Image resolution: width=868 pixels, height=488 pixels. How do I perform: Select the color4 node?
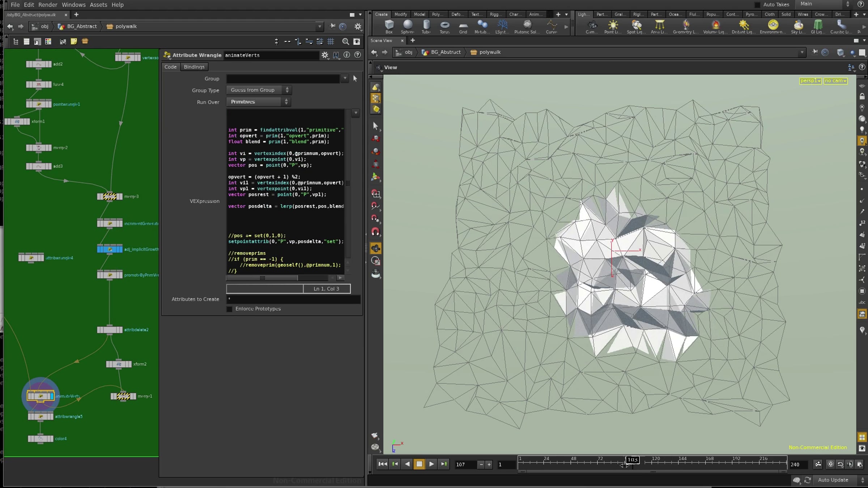(41, 439)
